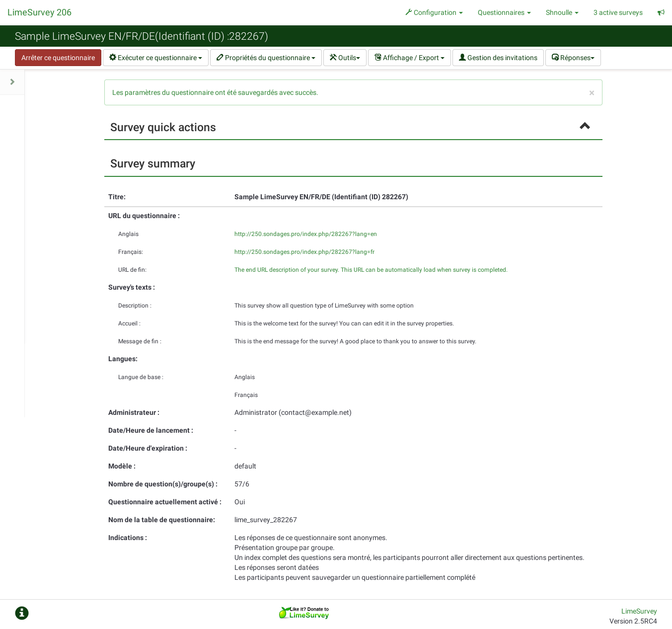The height and width of the screenshot is (629, 672).
Task: Click Arrêter ce questionnaire button
Action: coord(58,58)
